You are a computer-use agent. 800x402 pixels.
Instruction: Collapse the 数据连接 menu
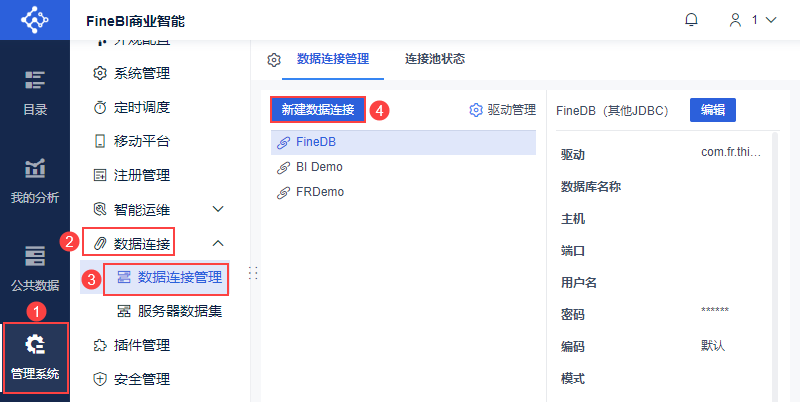pos(218,243)
